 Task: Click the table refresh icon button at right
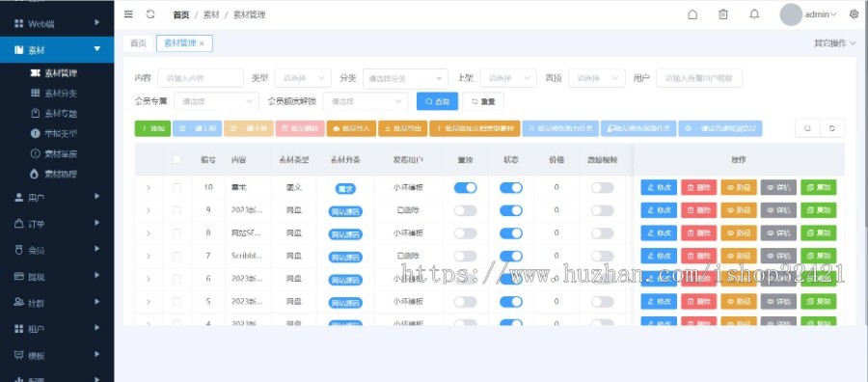(832, 128)
